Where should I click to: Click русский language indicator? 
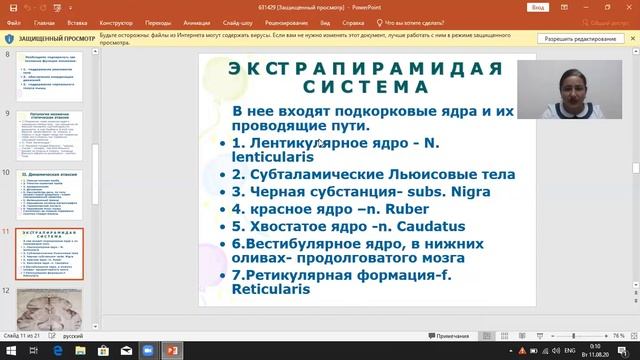tap(73, 336)
